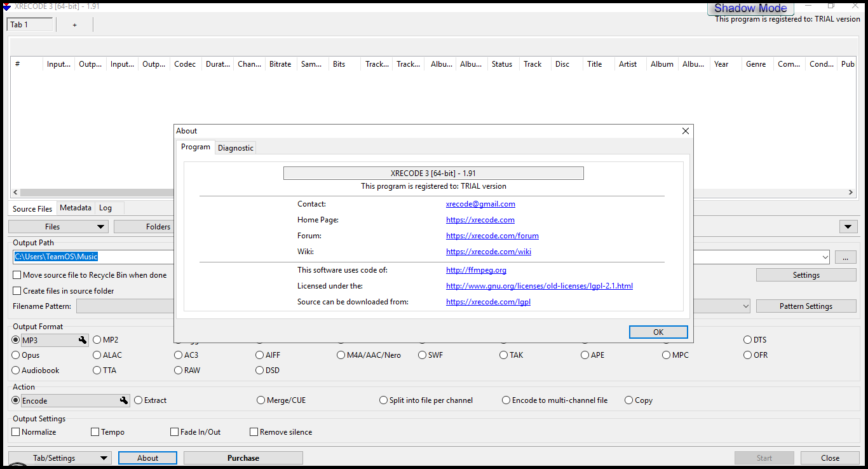Viewport: 868px width, 469px height.
Task: Click the Output Path input field
Action: [x=93, y=257]
